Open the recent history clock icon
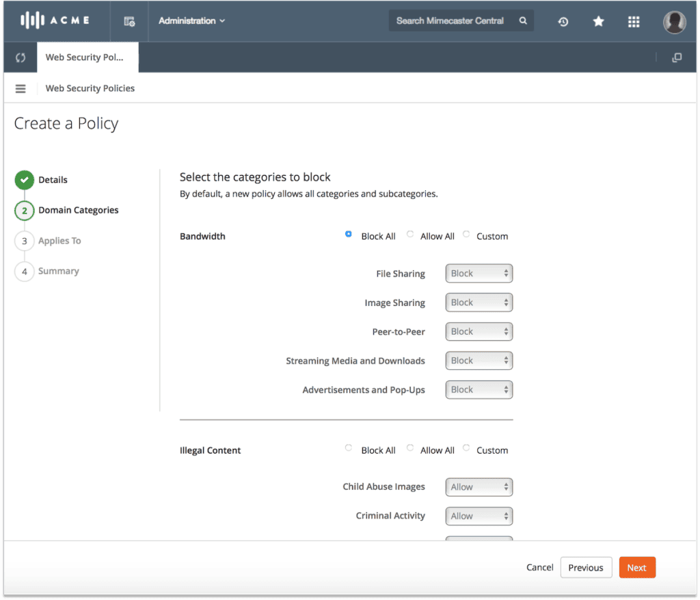Image resolution: width=700 pixels, height=600 pixels. 563,21
